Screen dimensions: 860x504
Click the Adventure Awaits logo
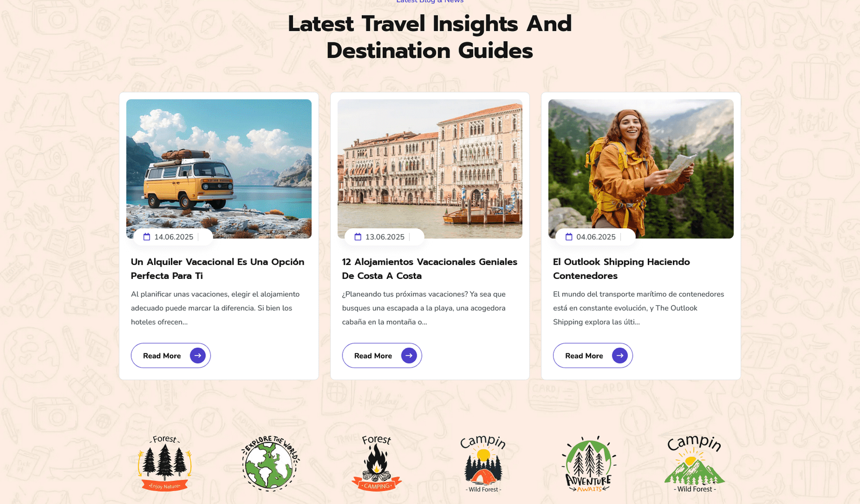589,464
